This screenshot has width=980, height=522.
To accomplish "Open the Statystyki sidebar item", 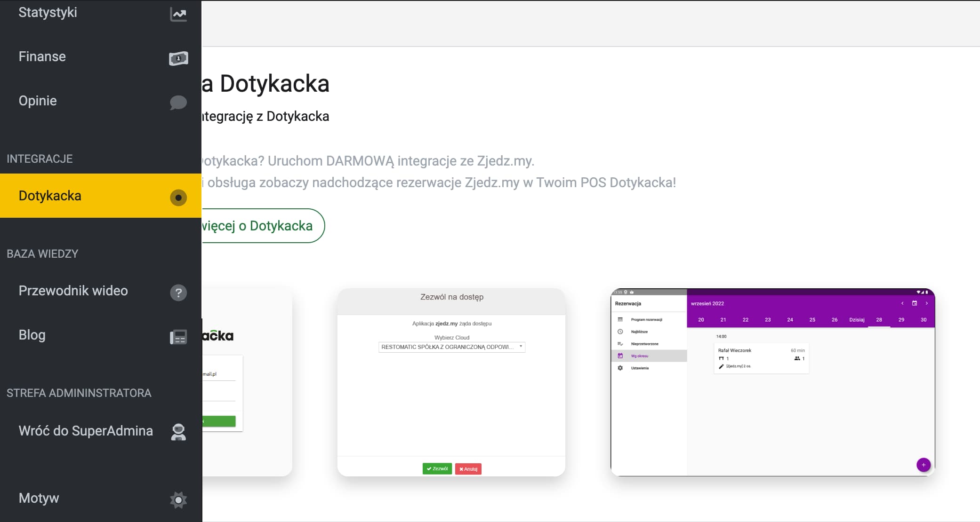I will point(101,13).
